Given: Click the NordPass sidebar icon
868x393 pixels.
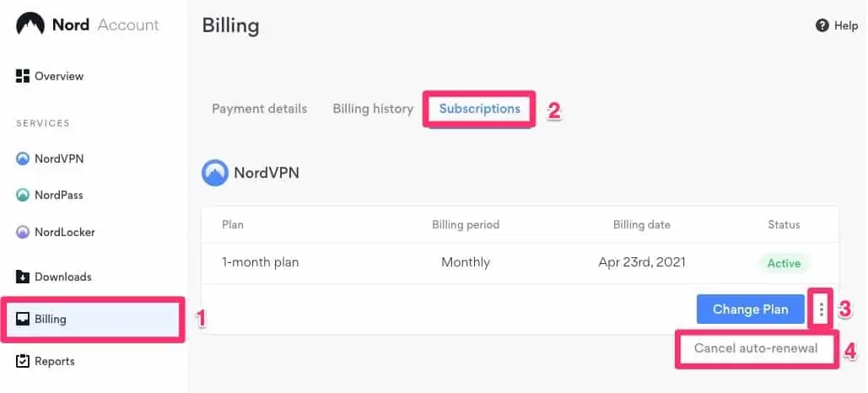Looking at the screenshot, I should (x=23, y=195).
